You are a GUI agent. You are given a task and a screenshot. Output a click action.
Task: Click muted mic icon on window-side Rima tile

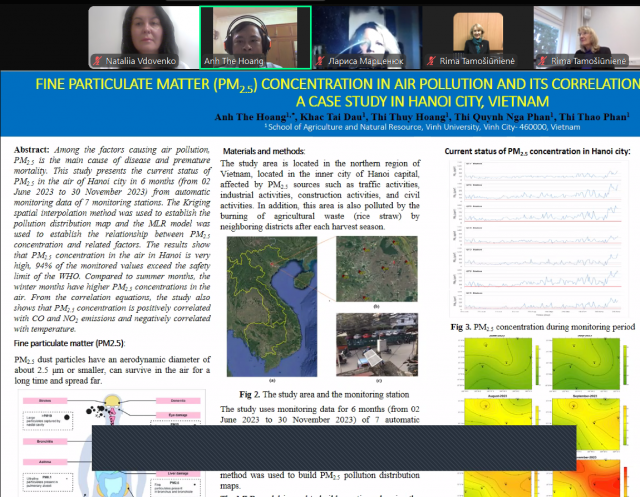click(x=542, y=61)
